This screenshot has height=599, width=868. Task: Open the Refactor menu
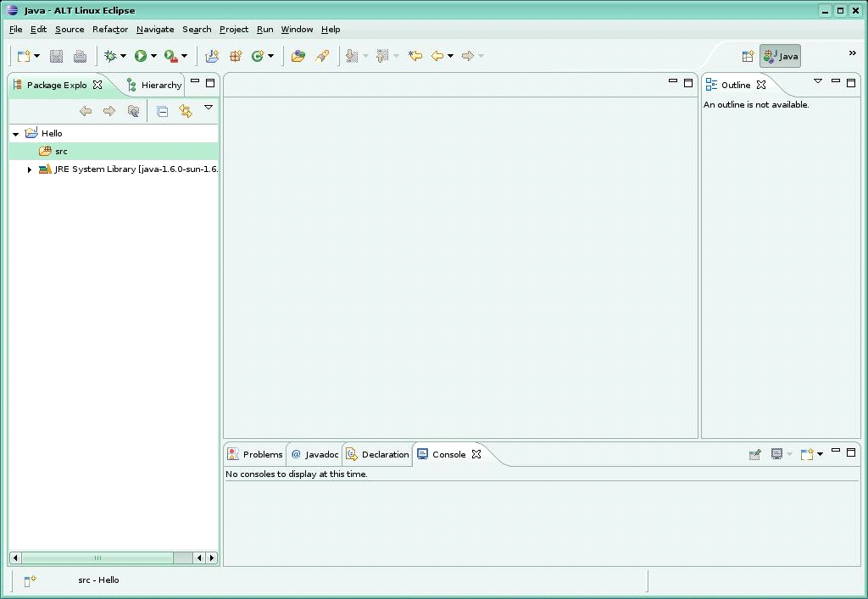[x=110, y=30]
